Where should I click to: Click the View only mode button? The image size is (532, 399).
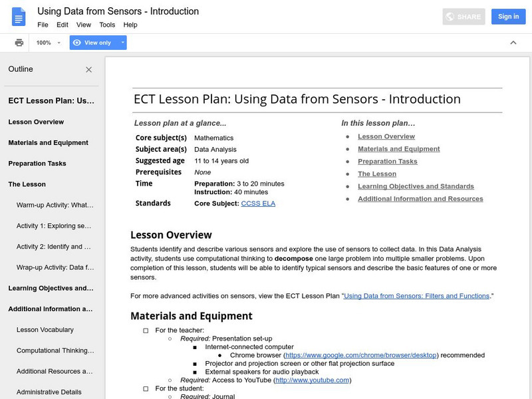tap(92, 43)
